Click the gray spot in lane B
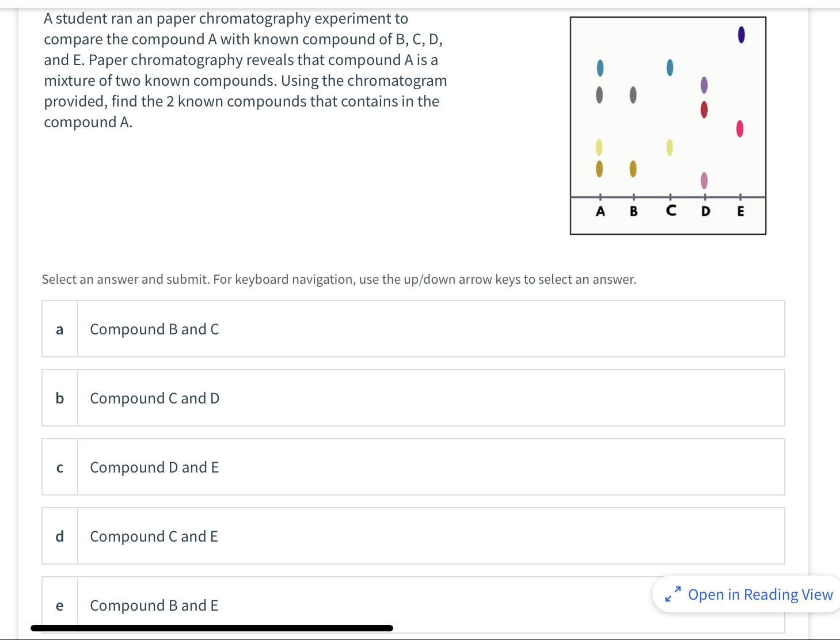This screenshot has width=840, height=640. coord(633,96)
